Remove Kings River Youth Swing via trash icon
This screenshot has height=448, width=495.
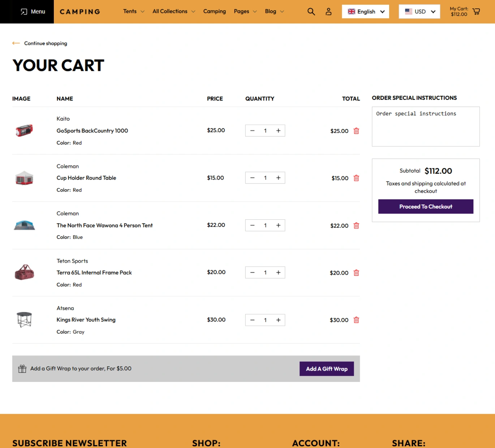point(356,320)
